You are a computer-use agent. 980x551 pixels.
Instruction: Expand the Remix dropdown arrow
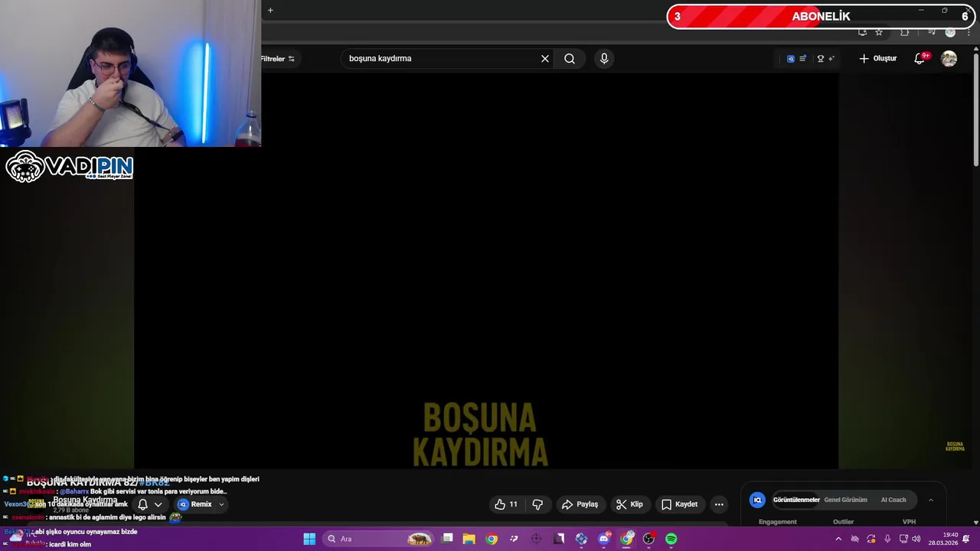coord(221,504)
